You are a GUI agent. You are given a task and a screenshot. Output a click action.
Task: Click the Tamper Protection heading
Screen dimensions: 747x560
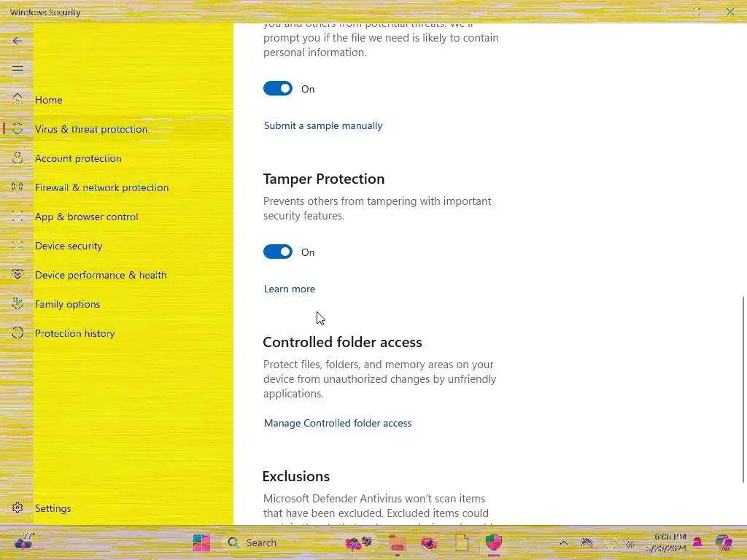323,179
